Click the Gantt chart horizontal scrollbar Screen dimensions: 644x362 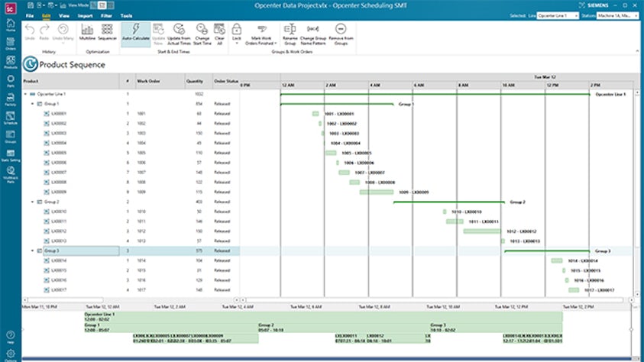(x=436, y=300)
